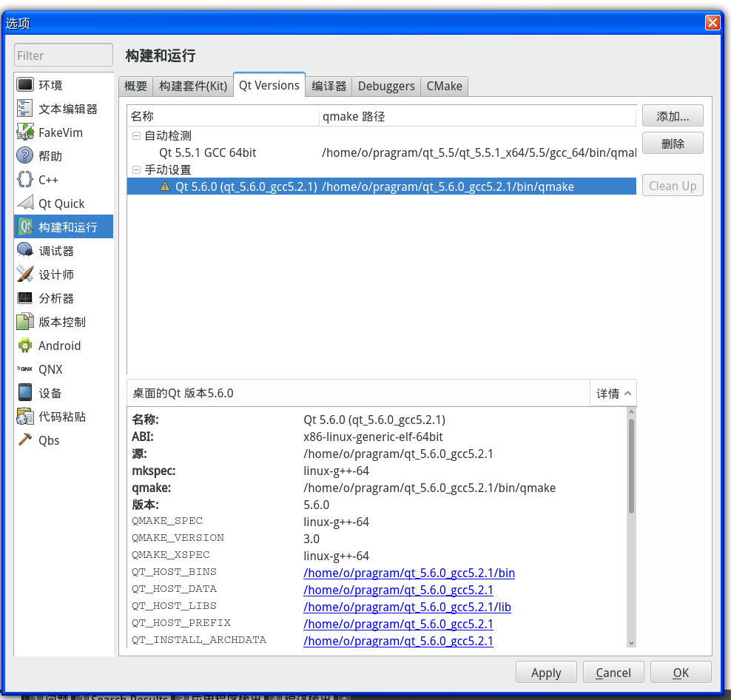Screen dimensions: 731x700
Task: Click the Apply button
Action: (x=546, y=673)
